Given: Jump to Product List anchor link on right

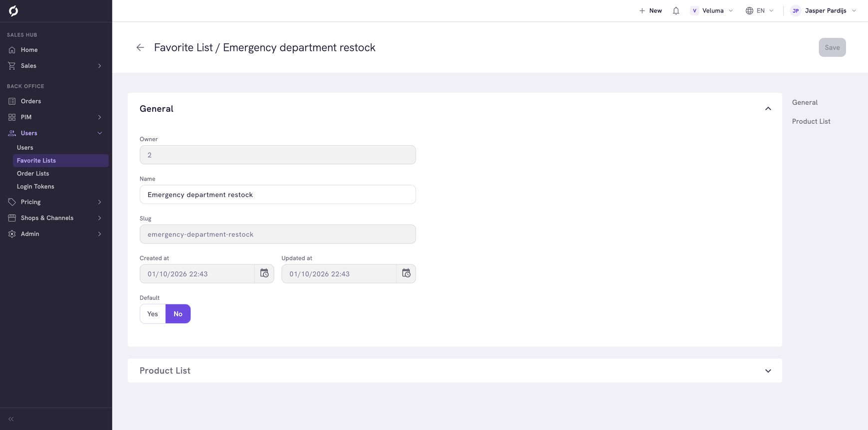Looking at the screenshot, I should pyautogui.click(x=811, y=121).
